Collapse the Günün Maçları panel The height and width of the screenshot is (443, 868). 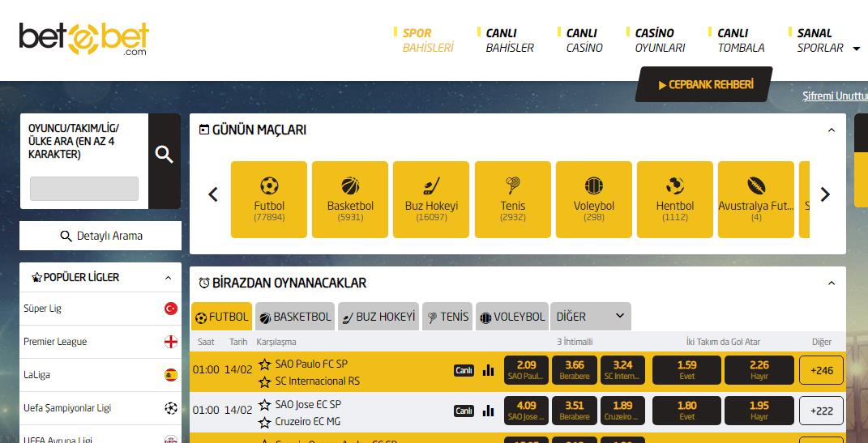(x=831, y=130)
